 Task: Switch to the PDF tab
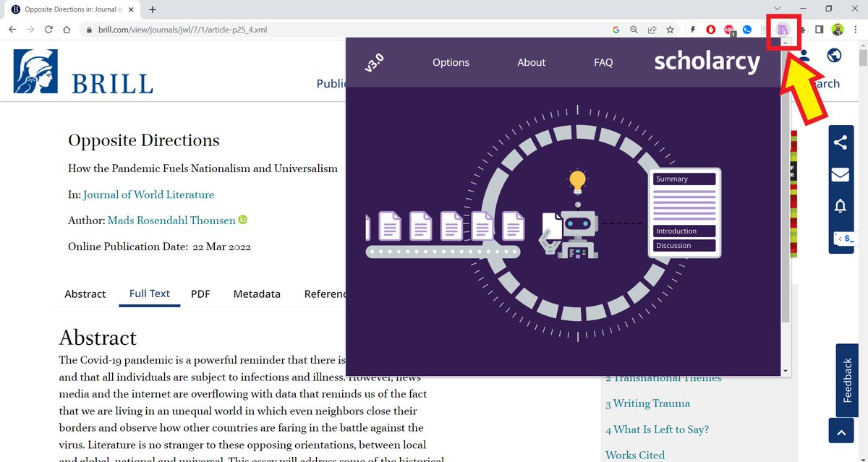point(200,294)
